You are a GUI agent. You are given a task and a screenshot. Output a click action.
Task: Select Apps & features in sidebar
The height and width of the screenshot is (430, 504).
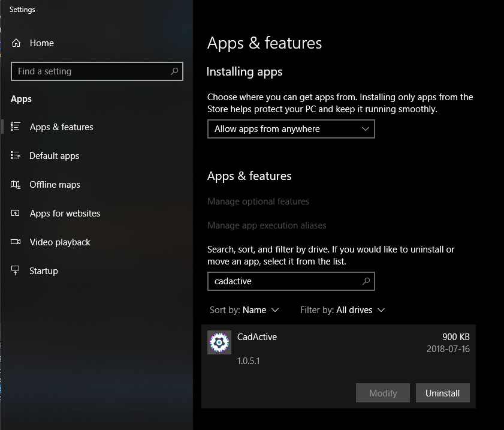tap(61, 127)
